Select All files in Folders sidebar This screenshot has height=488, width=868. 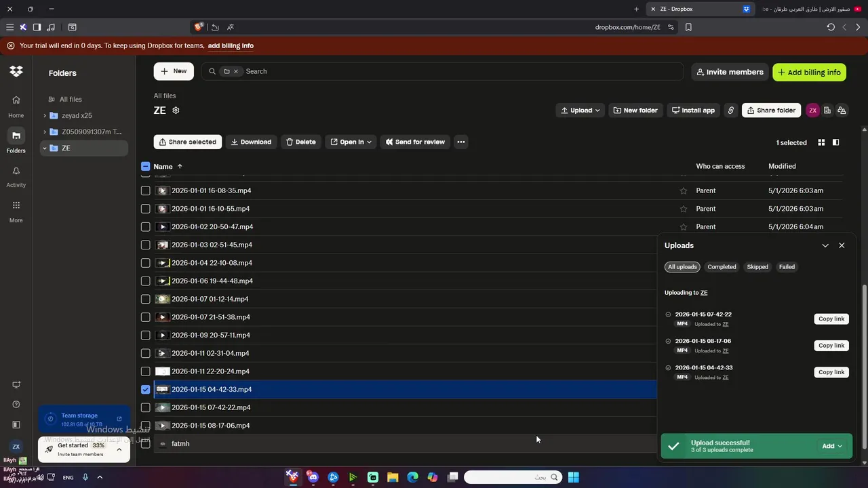click(71, 100)
